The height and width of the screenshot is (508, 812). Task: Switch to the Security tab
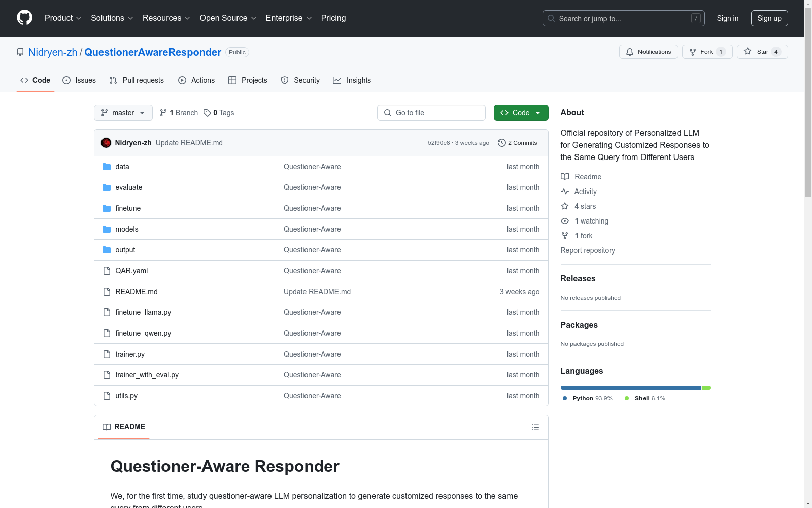[300, 80]
